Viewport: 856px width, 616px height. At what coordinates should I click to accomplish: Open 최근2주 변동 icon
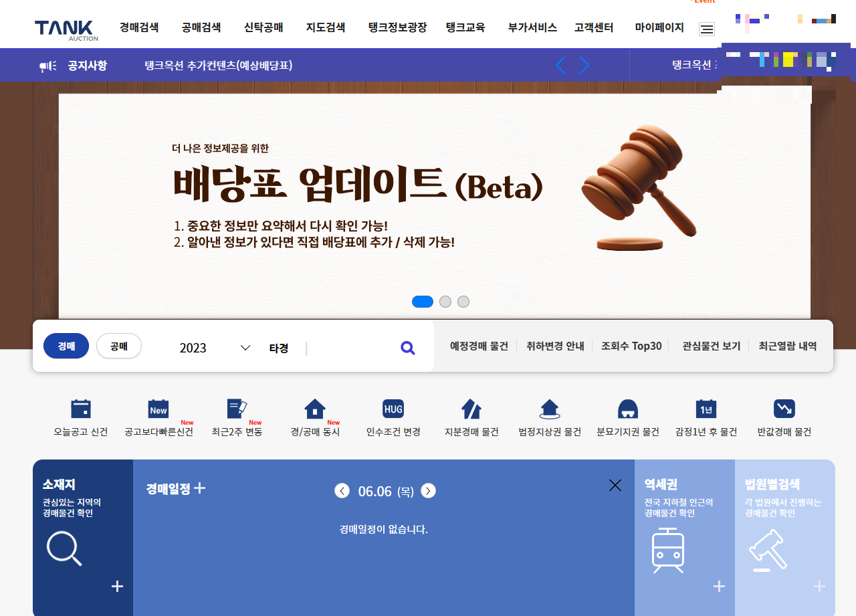click(237, 409)
